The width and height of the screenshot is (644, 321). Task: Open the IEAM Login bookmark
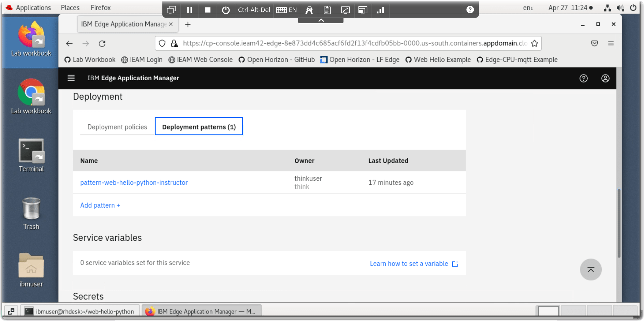142,60
